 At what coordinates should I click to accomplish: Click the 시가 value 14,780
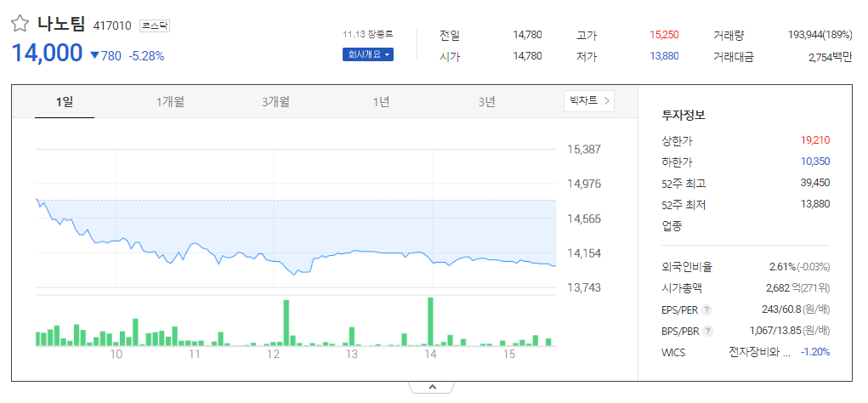(x=527, y=56)
